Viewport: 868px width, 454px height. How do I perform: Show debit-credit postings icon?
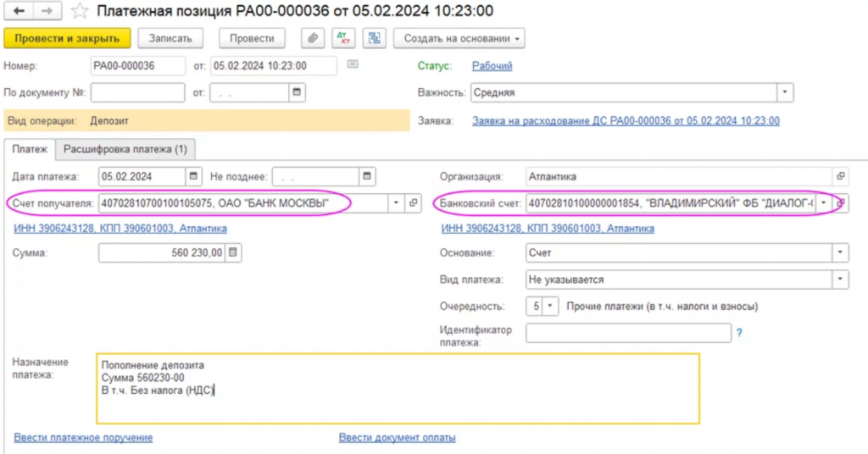point(343,38)
